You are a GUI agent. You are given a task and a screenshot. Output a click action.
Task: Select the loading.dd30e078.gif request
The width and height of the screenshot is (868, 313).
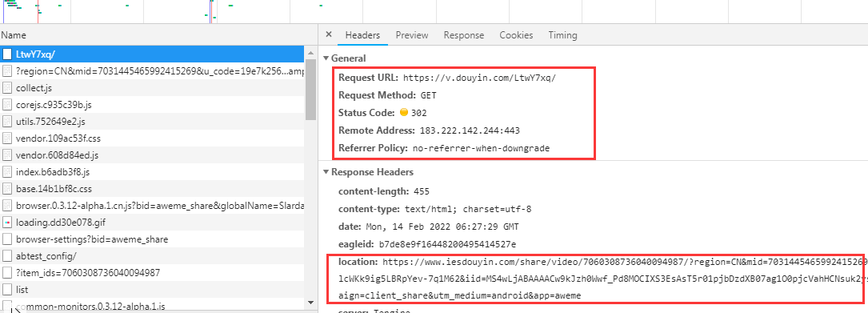click(152, 223)
